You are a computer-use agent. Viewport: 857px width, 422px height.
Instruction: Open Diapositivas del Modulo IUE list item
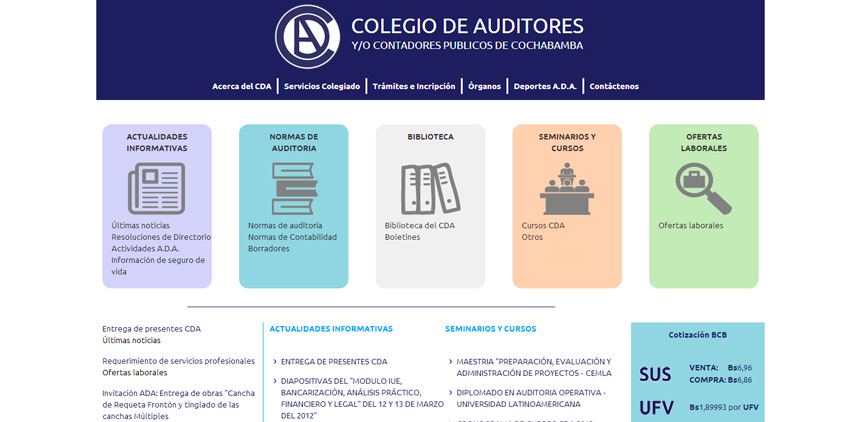point(362,398)
